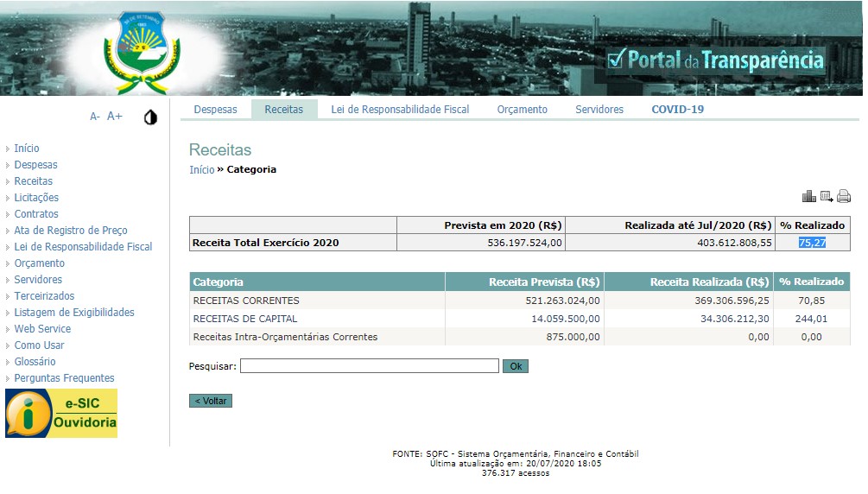Open the e-SIC Ouvidoria banner

(x=61, y=414)
